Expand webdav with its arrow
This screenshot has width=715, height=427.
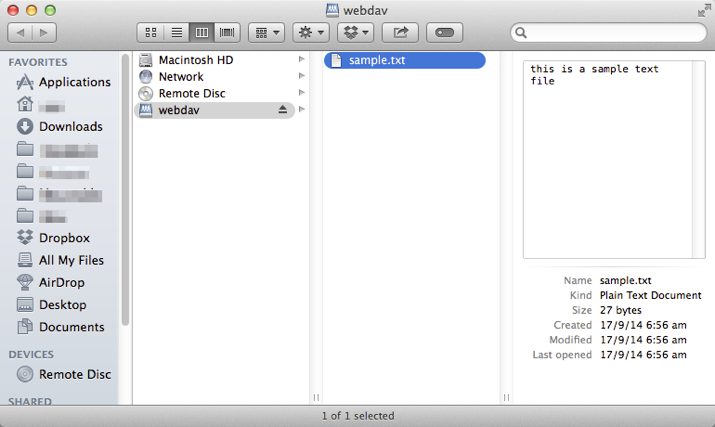301,109
